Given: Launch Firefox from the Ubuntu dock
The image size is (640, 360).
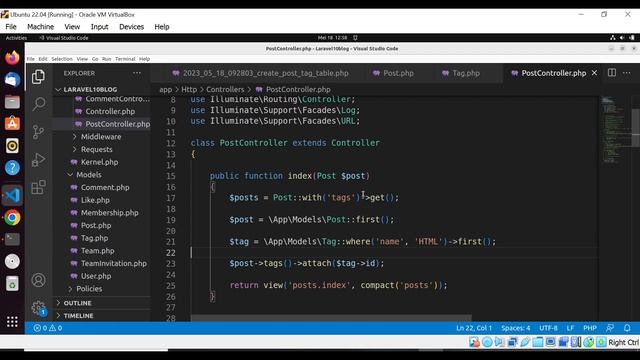Looking at the screenshot, I should pos(12,58).
